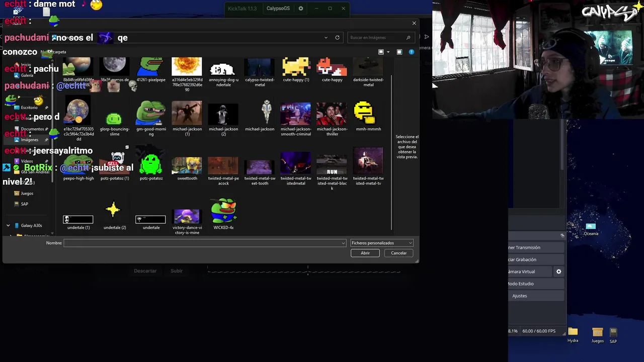Open virtual camera settings gear in OBS

tap(558, 271)
